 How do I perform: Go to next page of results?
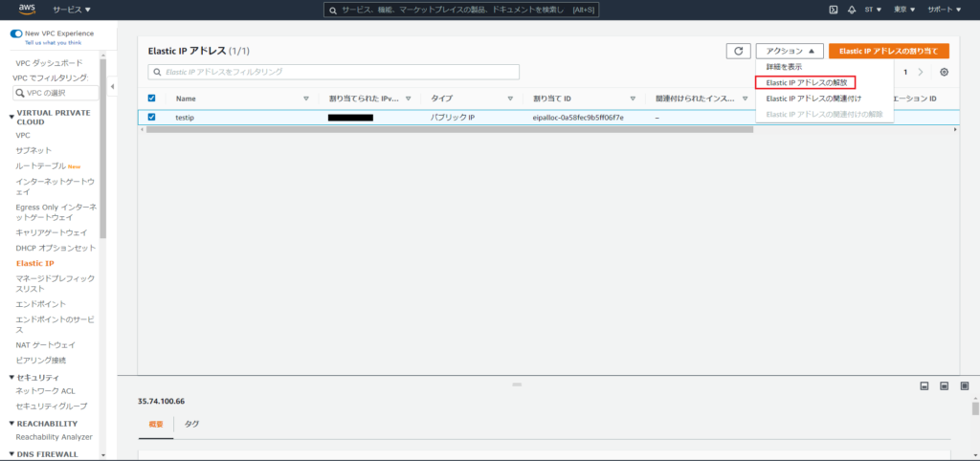tap(921, 72)
